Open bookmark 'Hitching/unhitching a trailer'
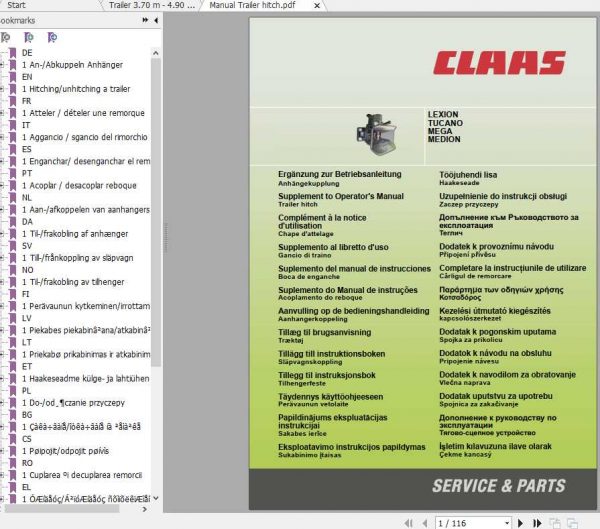The height and width of the screenshot is (529, 600). point(76,89)
